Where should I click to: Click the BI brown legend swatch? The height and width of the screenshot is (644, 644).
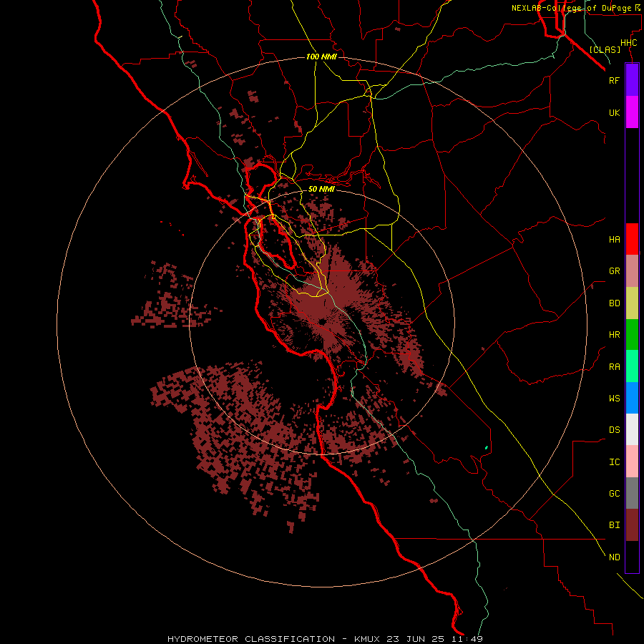[x=632, y=525]
